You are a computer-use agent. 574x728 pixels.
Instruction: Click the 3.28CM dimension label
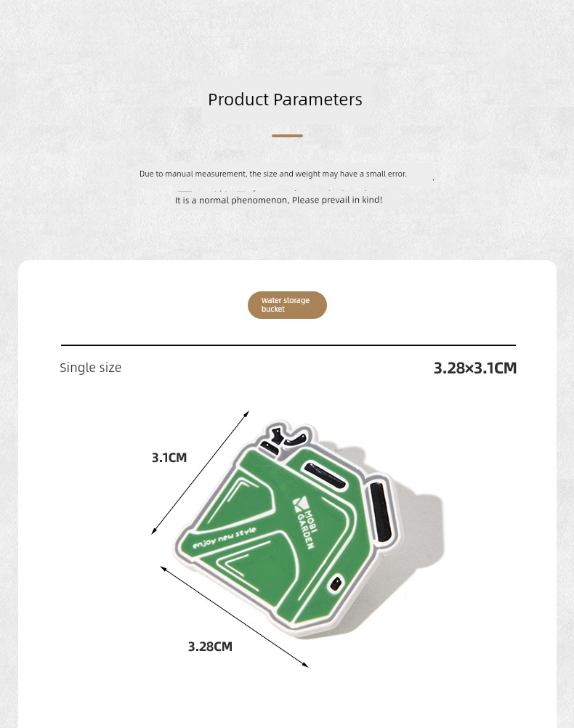click(210, 647)
